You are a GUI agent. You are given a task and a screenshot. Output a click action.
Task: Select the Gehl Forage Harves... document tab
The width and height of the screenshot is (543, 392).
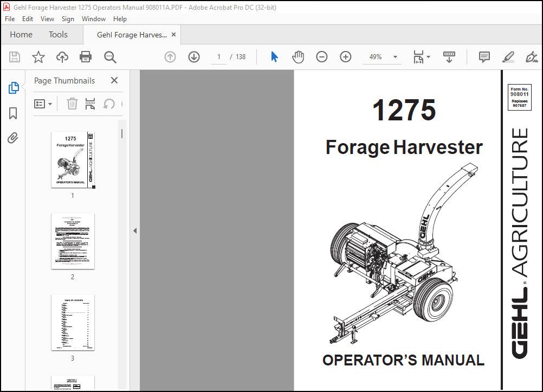[x=132, y=35]
